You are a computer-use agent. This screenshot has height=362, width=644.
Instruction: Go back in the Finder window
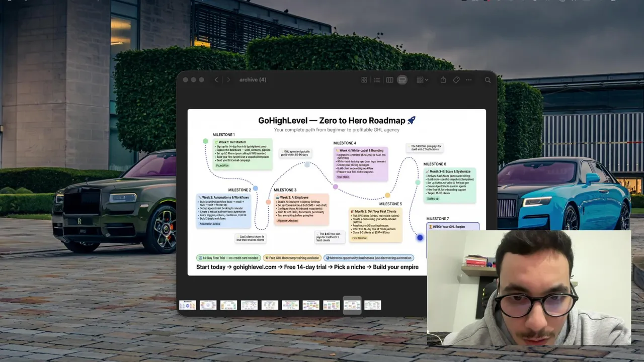coord(216,80)
